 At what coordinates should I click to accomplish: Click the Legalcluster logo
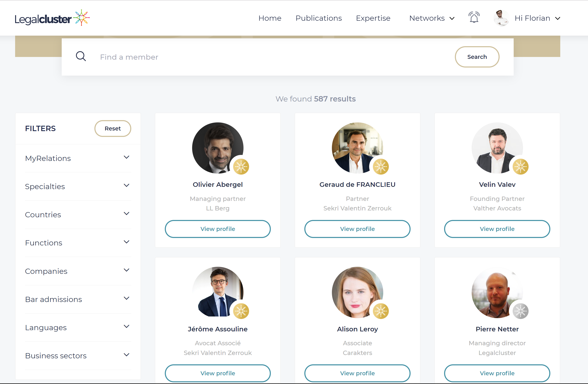52,18
